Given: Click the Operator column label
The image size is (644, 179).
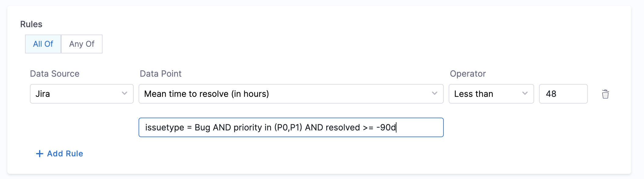Looking at the screenshot, I should [468, 74].
